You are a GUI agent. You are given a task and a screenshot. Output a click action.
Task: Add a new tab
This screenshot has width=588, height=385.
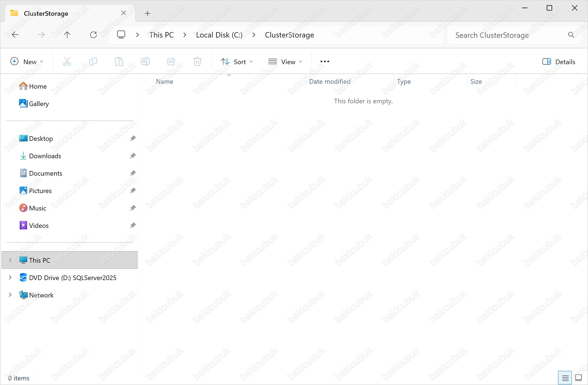pos(147,13)
